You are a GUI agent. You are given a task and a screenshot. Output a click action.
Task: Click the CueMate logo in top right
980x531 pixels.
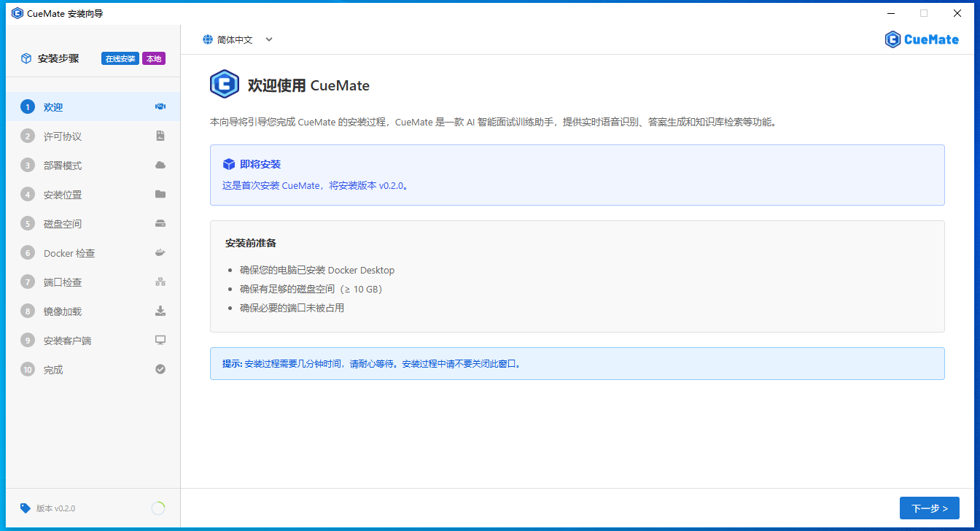tap(922, 39)
